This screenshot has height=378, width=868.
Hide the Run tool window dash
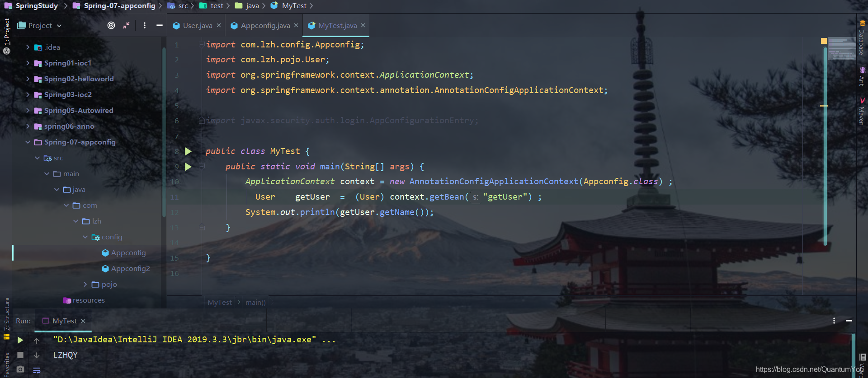[849, 321]
